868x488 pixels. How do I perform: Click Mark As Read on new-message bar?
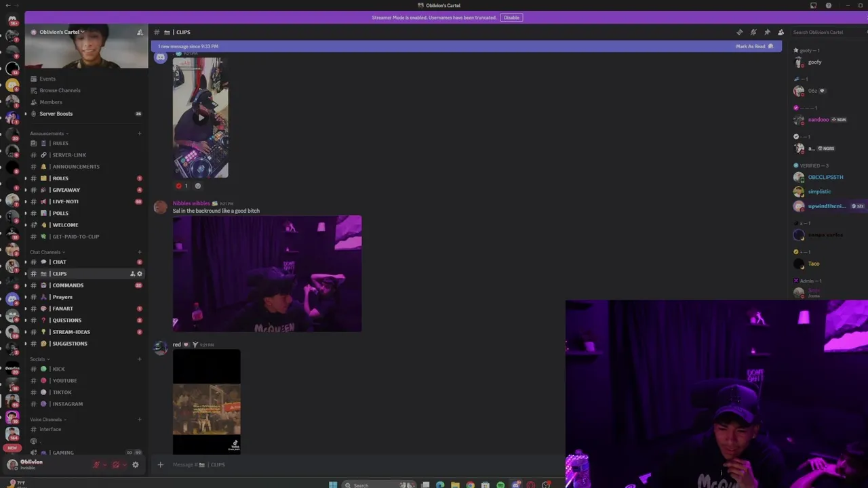point(754,46)
